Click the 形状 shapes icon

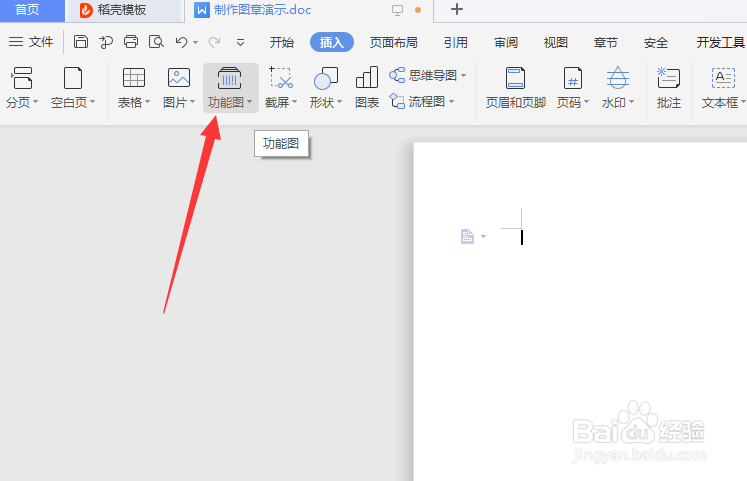click(x=326, y=78)
